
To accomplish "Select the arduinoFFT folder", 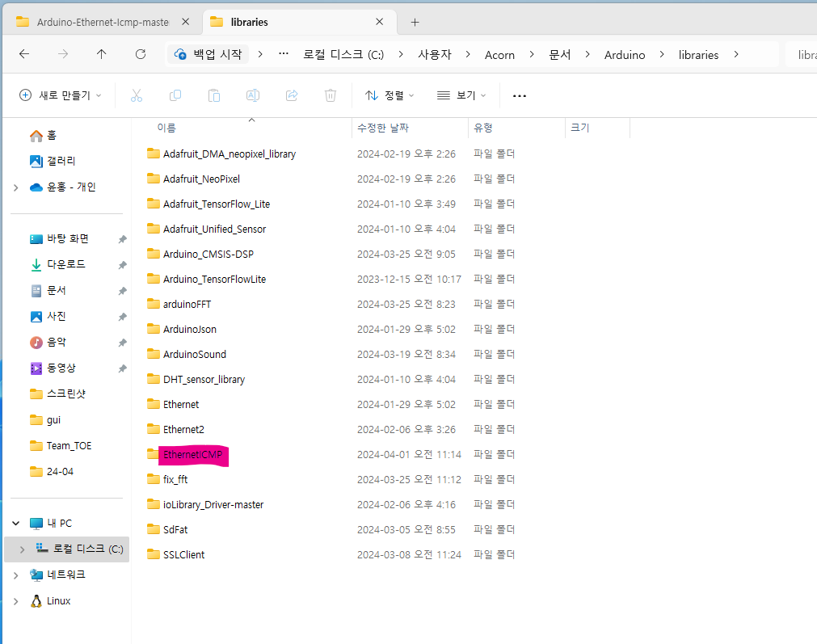I will point(187,305).
